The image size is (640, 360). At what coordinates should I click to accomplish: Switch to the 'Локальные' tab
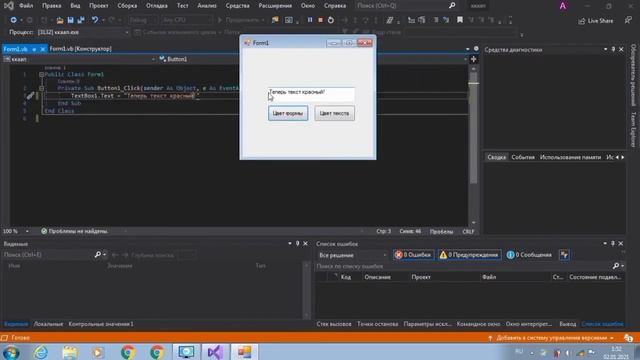(48, 324)
